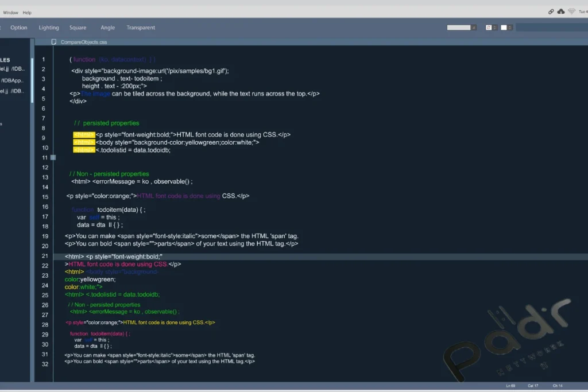
Task: Click the no-fill stroke swatch icon
Action: click(x=489, y=28)
